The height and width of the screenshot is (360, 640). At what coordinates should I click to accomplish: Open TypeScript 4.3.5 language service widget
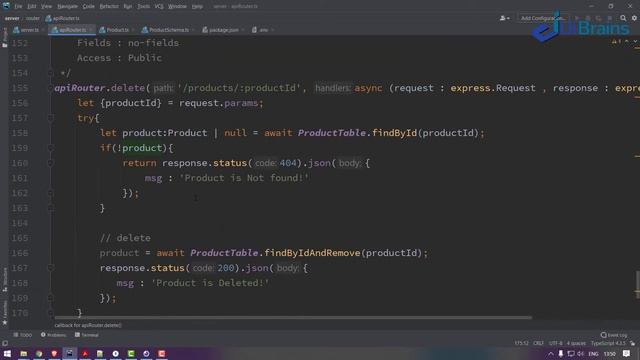608,344
